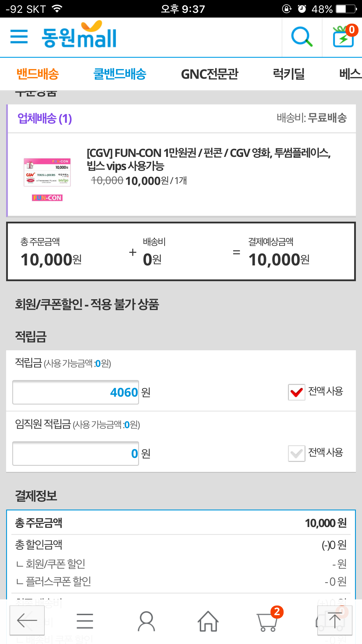This screenshot has width=362, height=644.
Task: Select the 럭키딜 tab
Action: (x=289, y=74)
